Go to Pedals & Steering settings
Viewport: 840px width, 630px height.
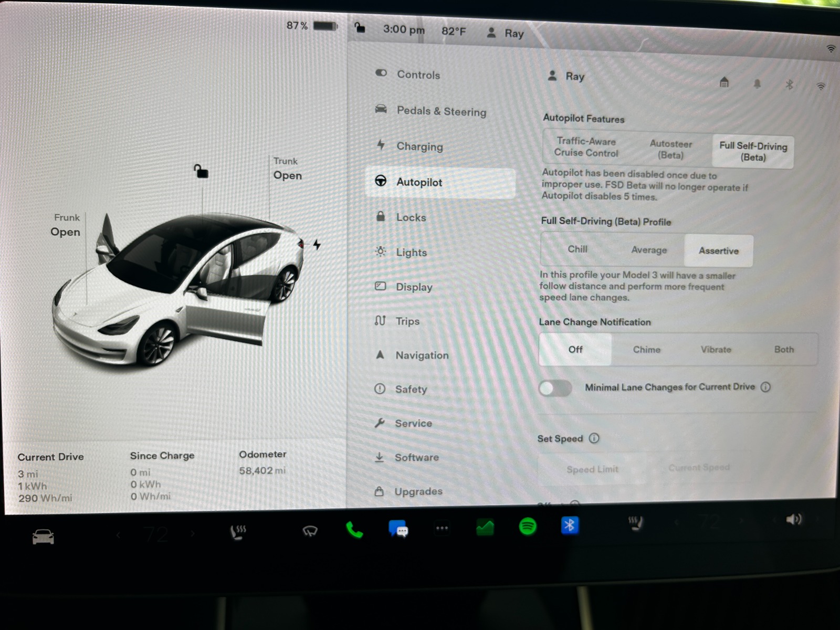pos(441,111)
